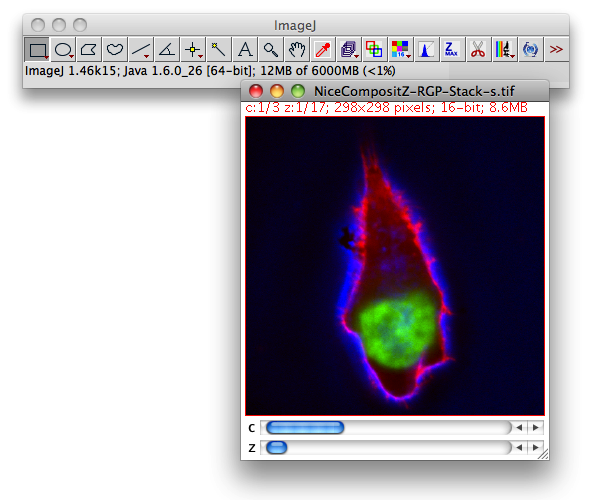Open the Stacks menu tool
The image size is (589, 500).
pyautogui.click(x=349, y=49)
